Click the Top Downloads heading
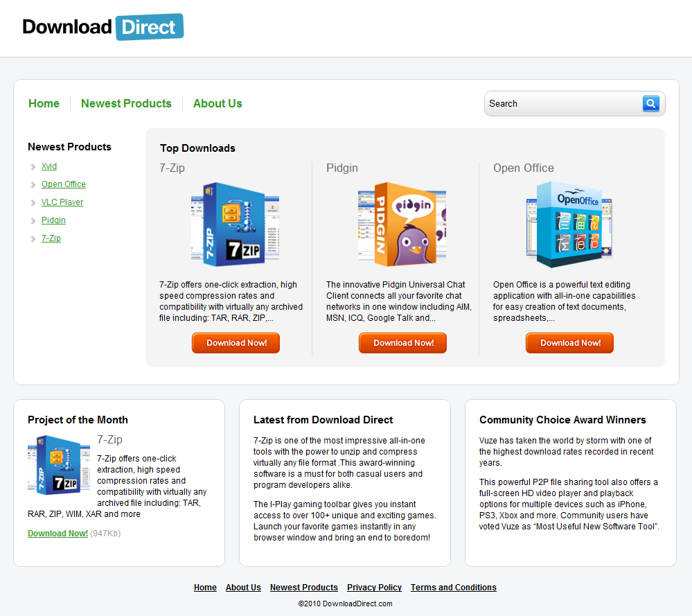The width and height of the screenshot is (692, 616). (197, 148)
